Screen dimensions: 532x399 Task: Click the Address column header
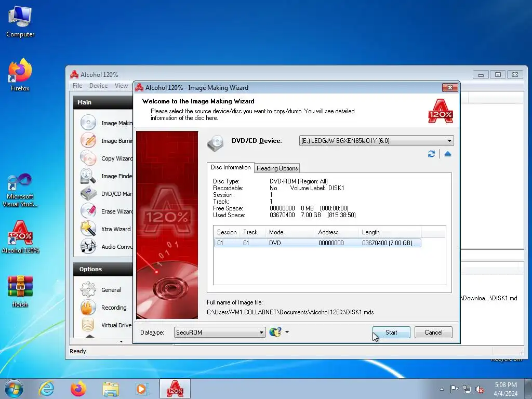[x=337, y=232]
